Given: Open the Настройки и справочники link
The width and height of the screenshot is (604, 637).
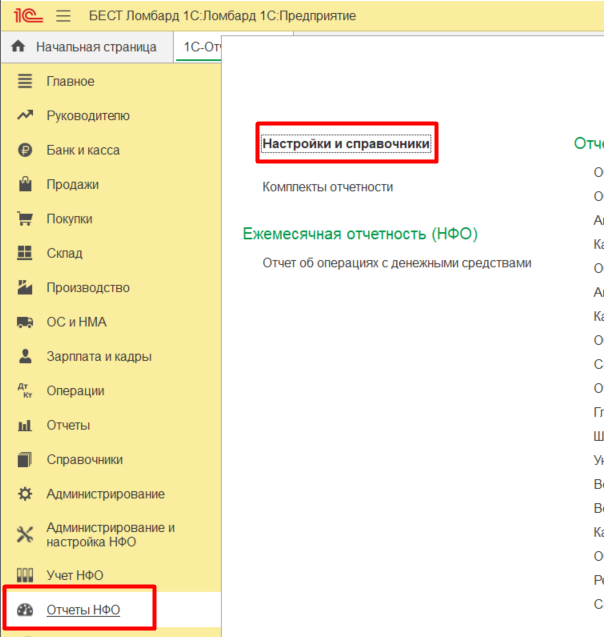Looking at the screenshot, I should click(x=346, y=144).
